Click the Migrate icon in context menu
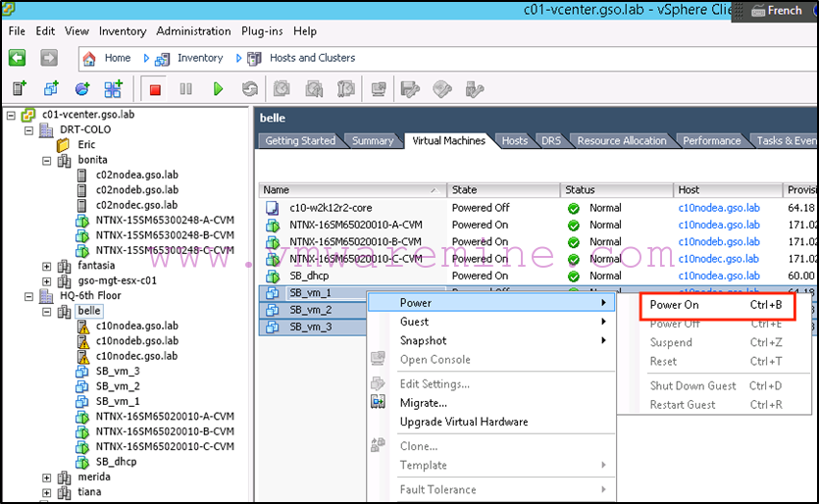 tap(379, 402)
